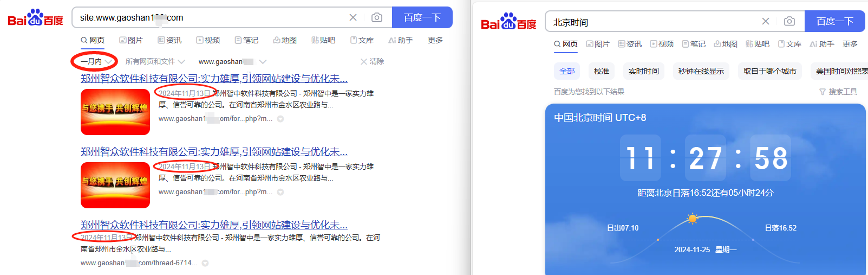
Task: Select 视频 tab in left window
Action: 208,40
